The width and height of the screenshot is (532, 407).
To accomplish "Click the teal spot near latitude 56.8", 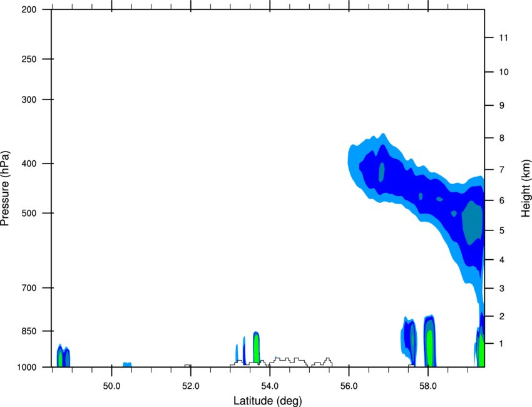I will tap(382, 172).
